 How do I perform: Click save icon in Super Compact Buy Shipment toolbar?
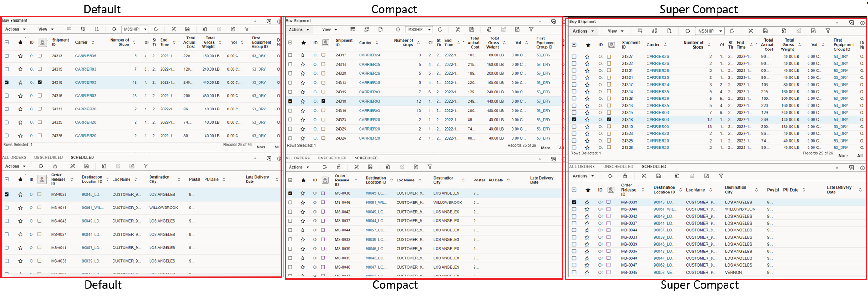click(765, 31)
